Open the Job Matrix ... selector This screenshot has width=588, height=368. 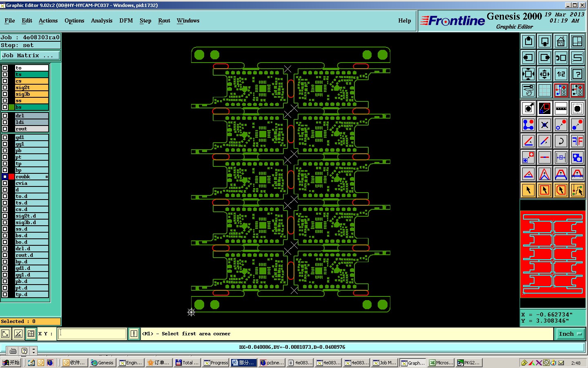pyautogui.click(x=30, y=55)
